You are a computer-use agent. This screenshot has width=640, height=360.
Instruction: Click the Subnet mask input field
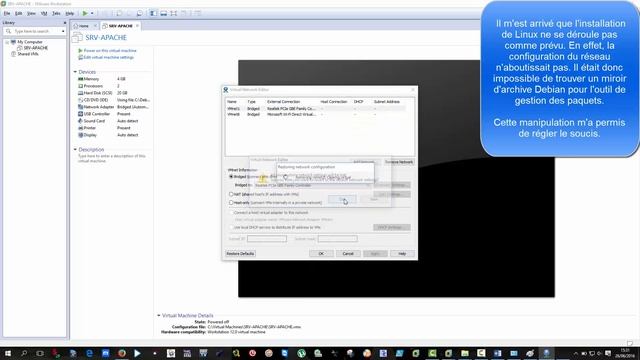coord(338,239)
